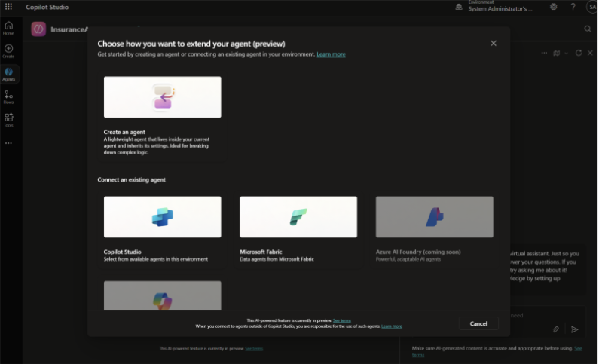Select the Create an agent card image

point(162,97)
